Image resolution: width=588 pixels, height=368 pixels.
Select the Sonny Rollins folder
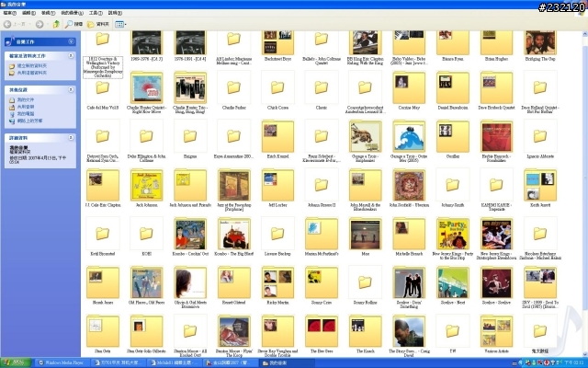click(366, 284)
